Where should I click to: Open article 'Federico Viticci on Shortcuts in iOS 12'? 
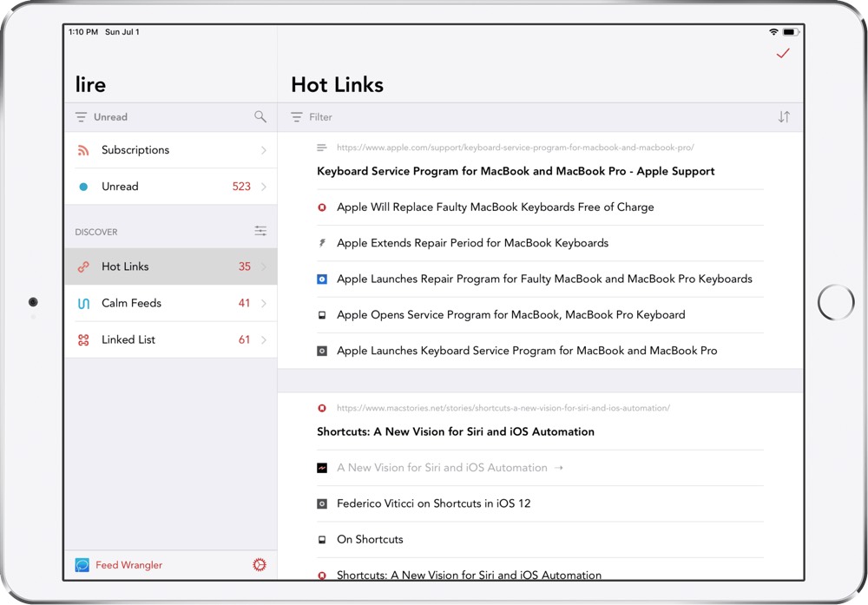pyautogui.click(x=434, y=503)
